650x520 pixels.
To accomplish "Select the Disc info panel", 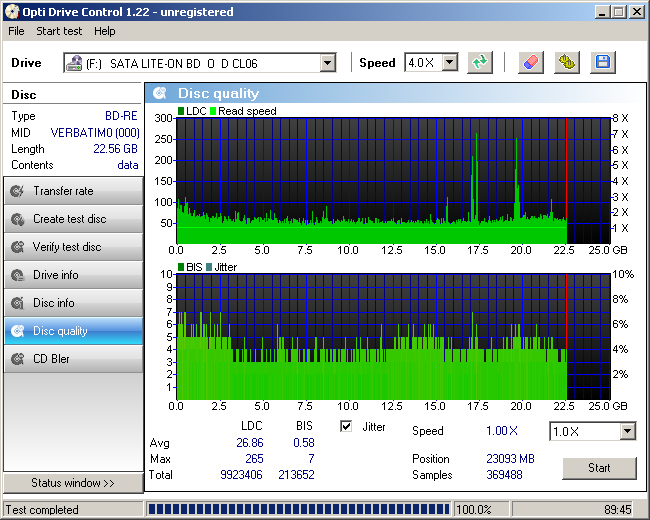I will [73, 303].
